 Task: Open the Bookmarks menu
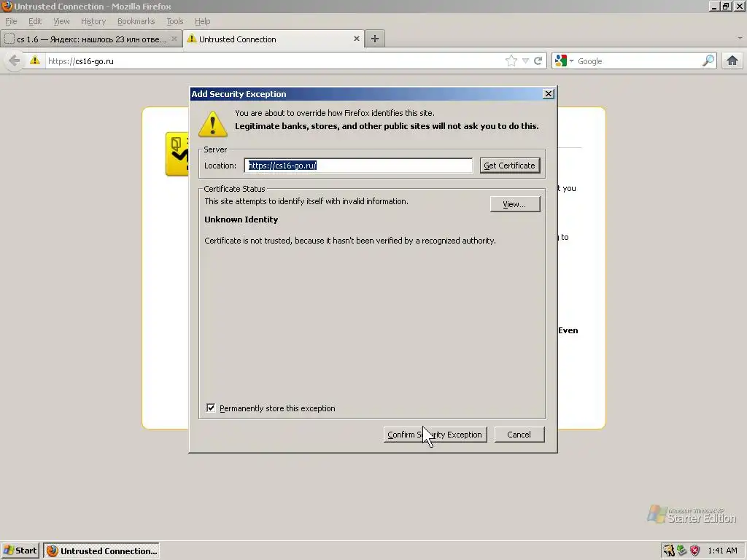(136, 21)
